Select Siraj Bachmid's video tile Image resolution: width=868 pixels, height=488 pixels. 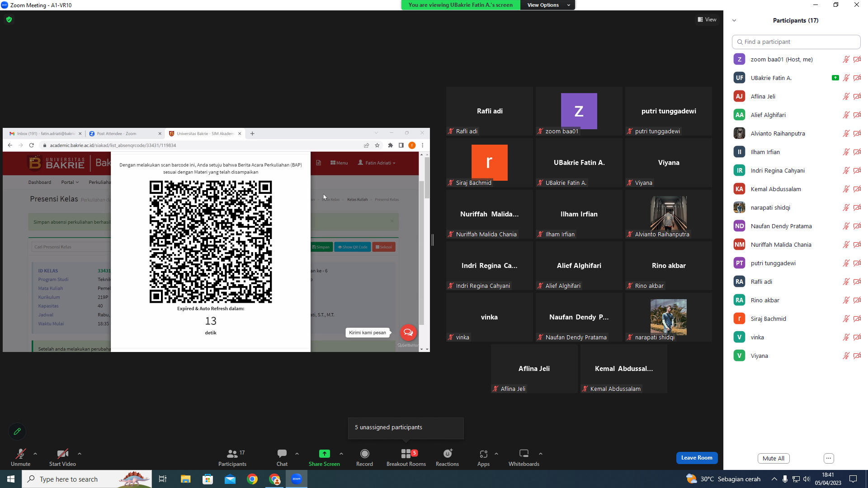(x=490, y=163)
